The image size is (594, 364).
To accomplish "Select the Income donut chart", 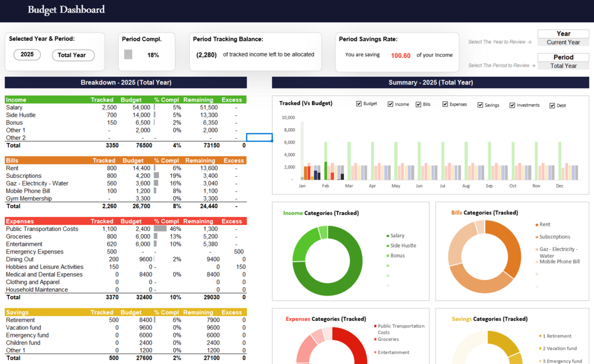I will pyautogui.click(x=327, y=261).
